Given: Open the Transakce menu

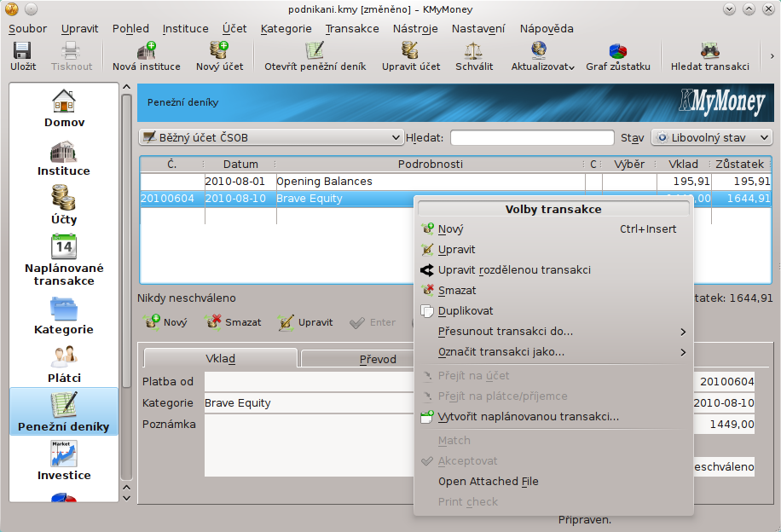Looking at the screenshot, I should click(352, 29).
